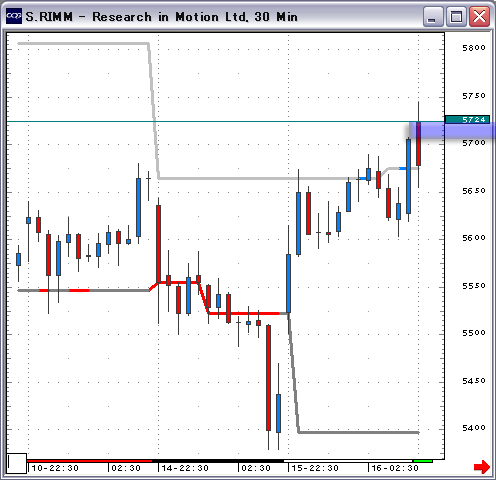
Task: Close the RIMM chart window
Action: (x=479, y=17)
